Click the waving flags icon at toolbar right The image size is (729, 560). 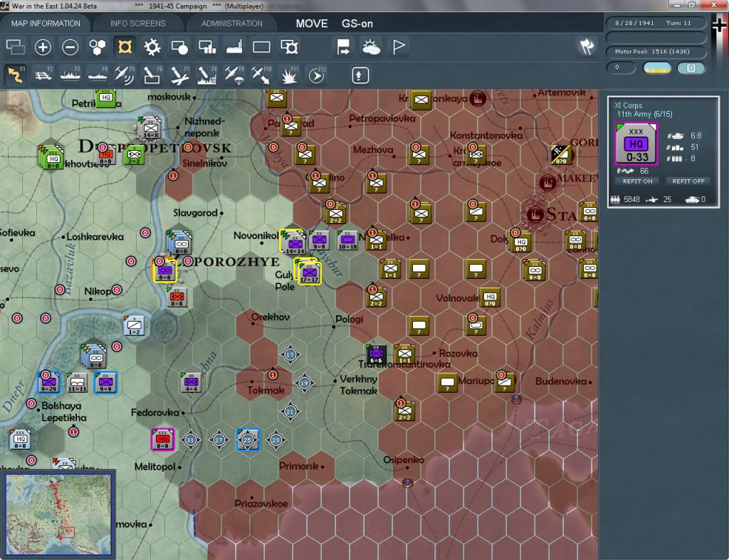(587, 46)
